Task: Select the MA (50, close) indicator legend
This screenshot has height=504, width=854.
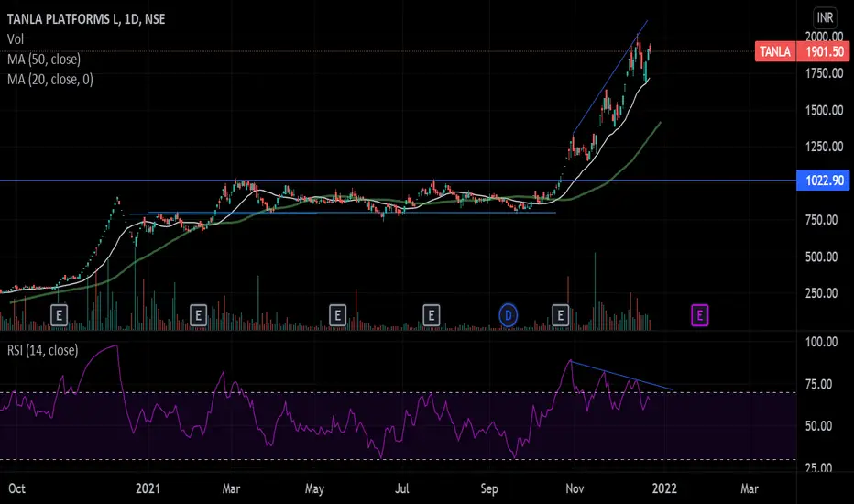Action: [44, 60]
